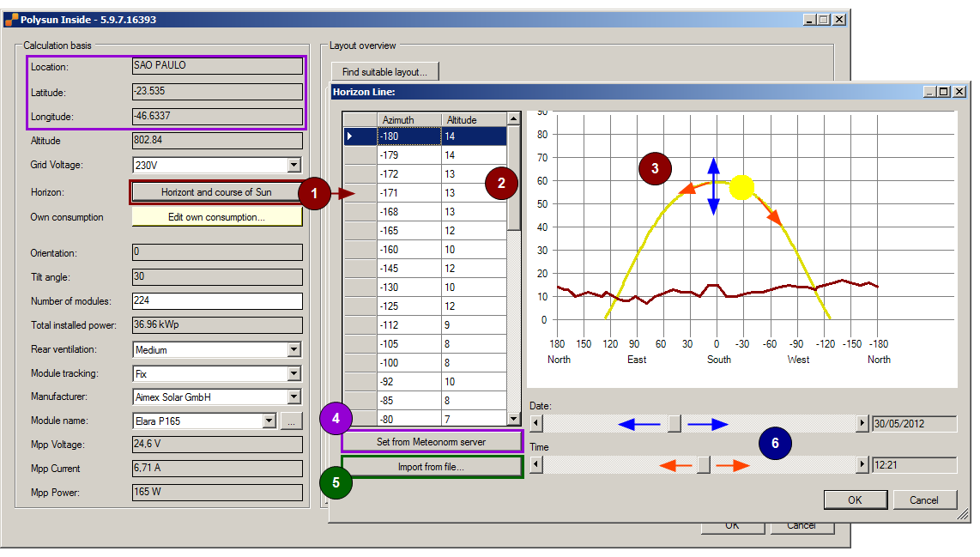The height and width of the screenshot is (557, 980).
Task: Expand the Grid Voltage dropdown
Action: [293, 165]
